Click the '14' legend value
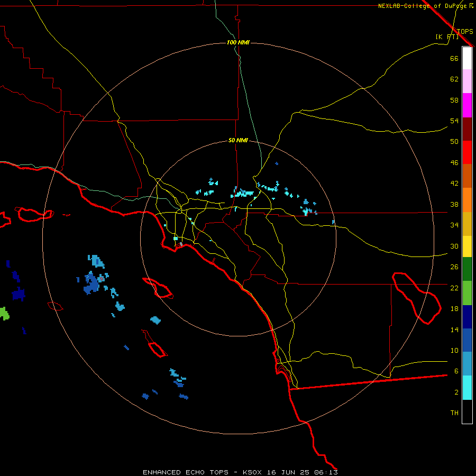476x476 pixels. [454, 329]
